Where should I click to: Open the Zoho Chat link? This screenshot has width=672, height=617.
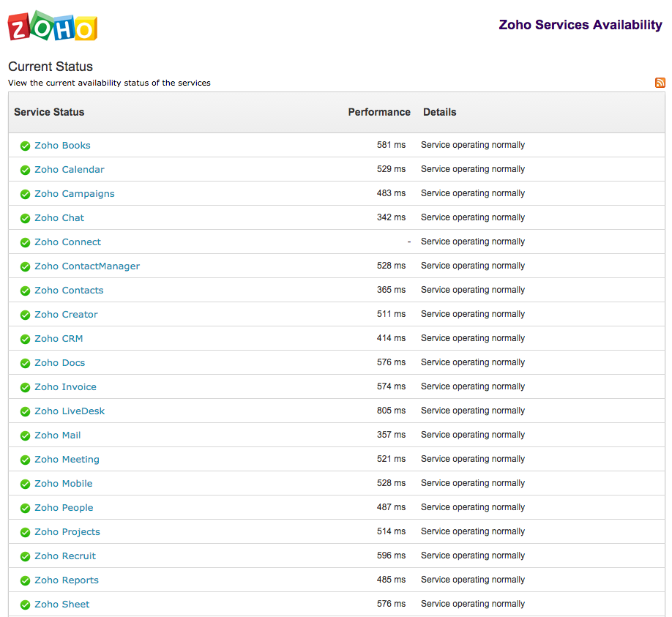tap(59, 217)
